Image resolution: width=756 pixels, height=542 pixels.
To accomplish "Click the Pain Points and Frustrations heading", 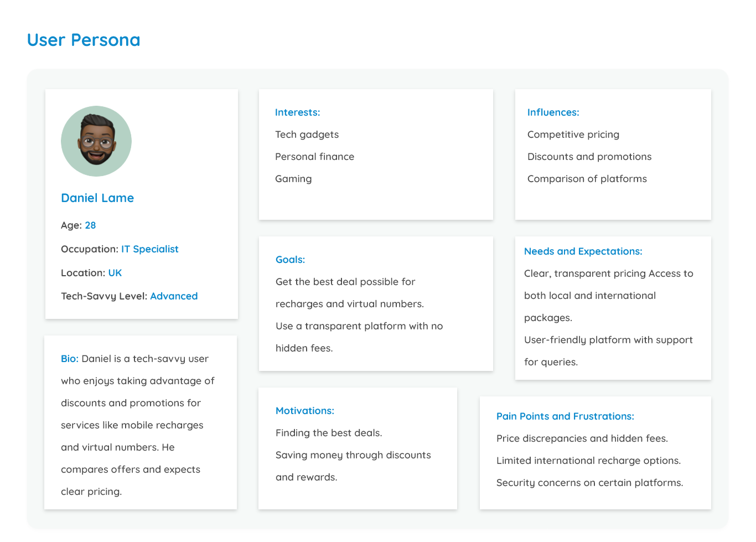I will pyautogui.click(x=565, y=416).
